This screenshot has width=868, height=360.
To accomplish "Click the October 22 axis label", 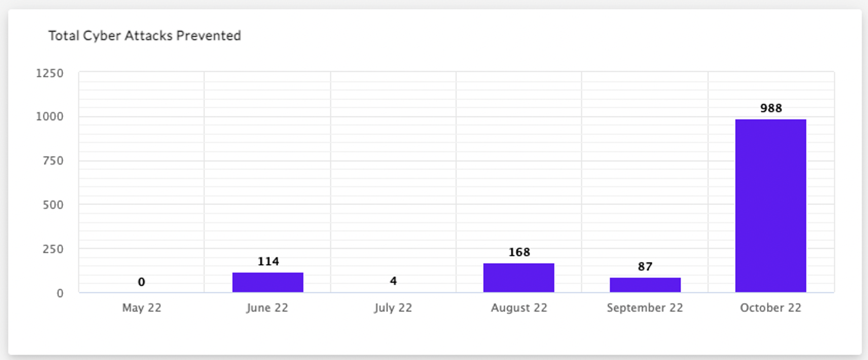I will pyautogui.click(x=771, y=308).
